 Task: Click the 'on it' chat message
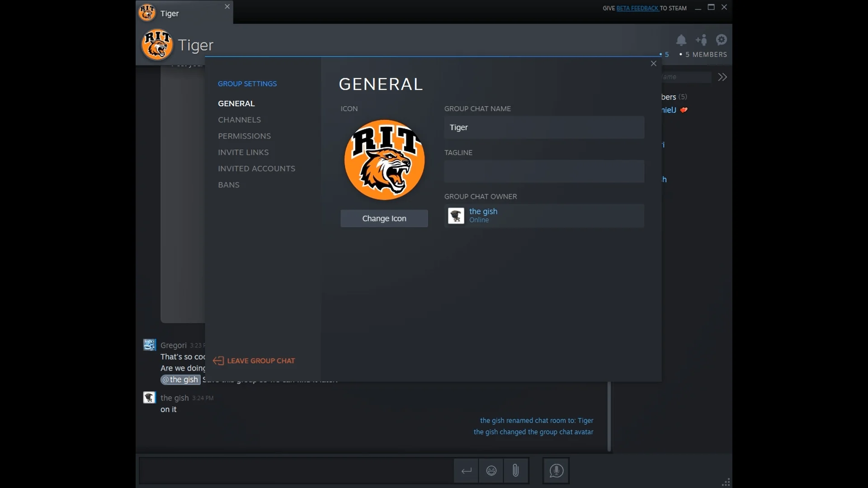tap(169, 409)
